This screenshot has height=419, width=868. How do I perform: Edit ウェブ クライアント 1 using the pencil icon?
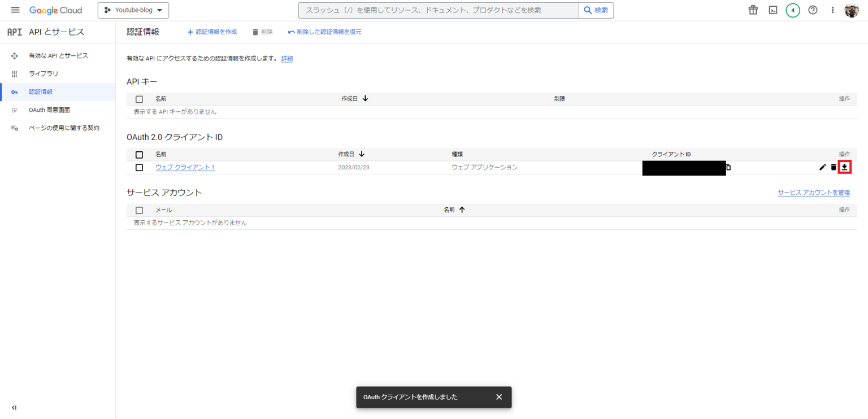[x=822, y=167]
